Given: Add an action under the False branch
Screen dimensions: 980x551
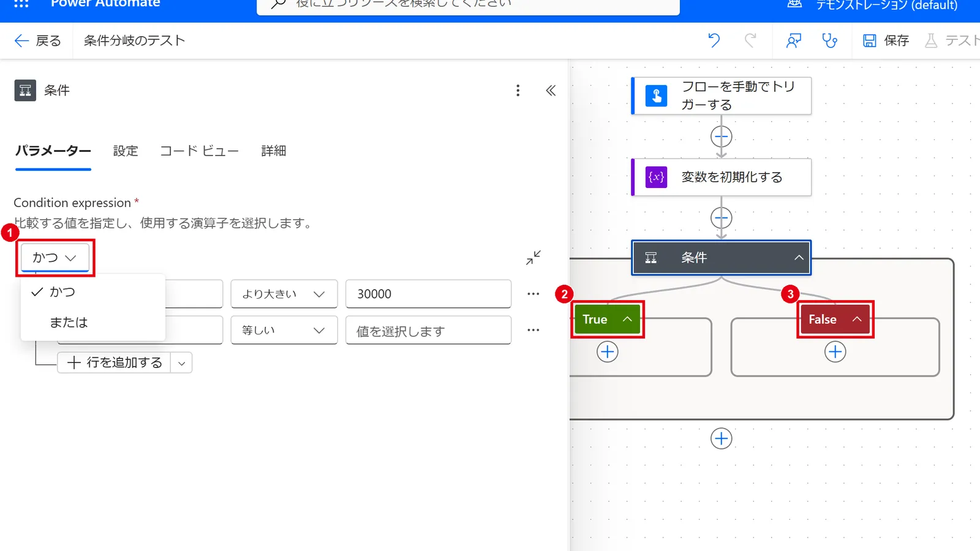Looking at the screenshot, I should (835, 352).
